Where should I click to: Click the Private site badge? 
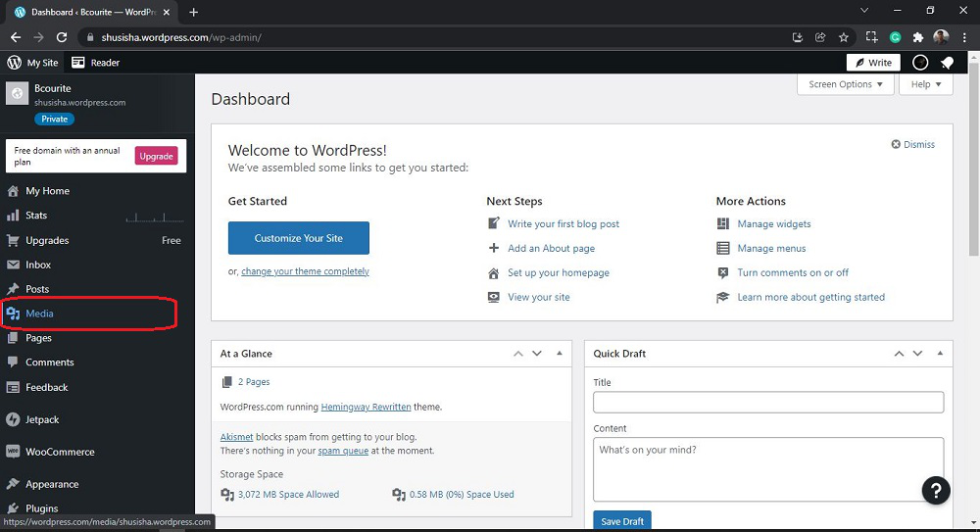pyautogui.click(x=54, y=119)
